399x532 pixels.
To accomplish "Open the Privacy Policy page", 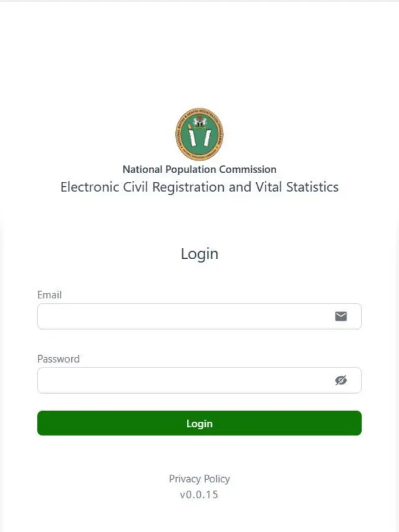I will (x=199, y=478).
